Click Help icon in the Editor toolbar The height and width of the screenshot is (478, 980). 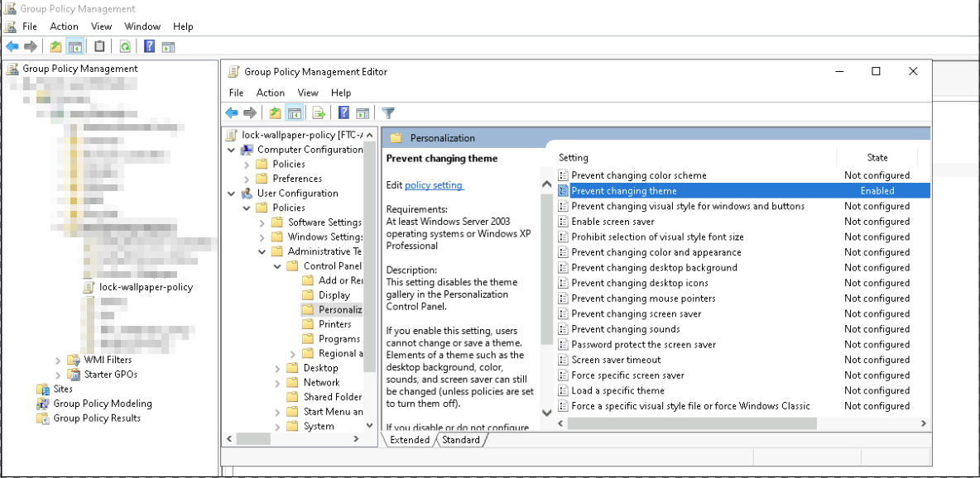(343, 113)
